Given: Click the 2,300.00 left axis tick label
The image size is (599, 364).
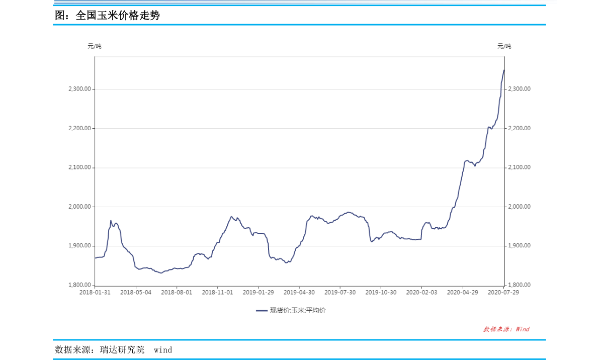Looking at the screenshot, I should [x=80, y=88].
